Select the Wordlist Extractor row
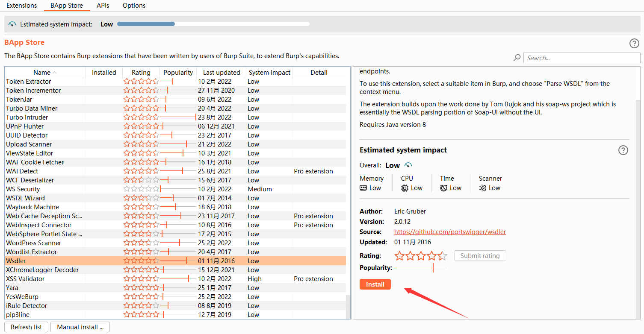The height and width of the screenshot is (334, 644). click(175, 252)
